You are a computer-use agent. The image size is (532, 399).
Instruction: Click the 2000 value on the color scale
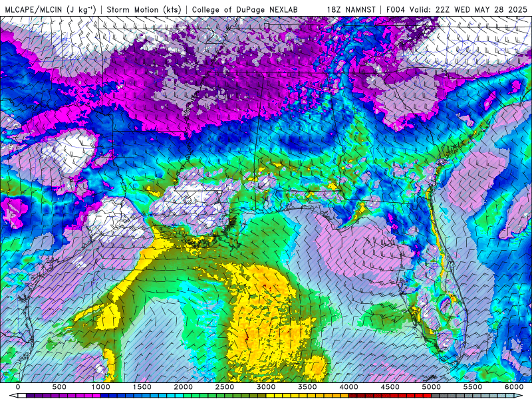(184, 387)
